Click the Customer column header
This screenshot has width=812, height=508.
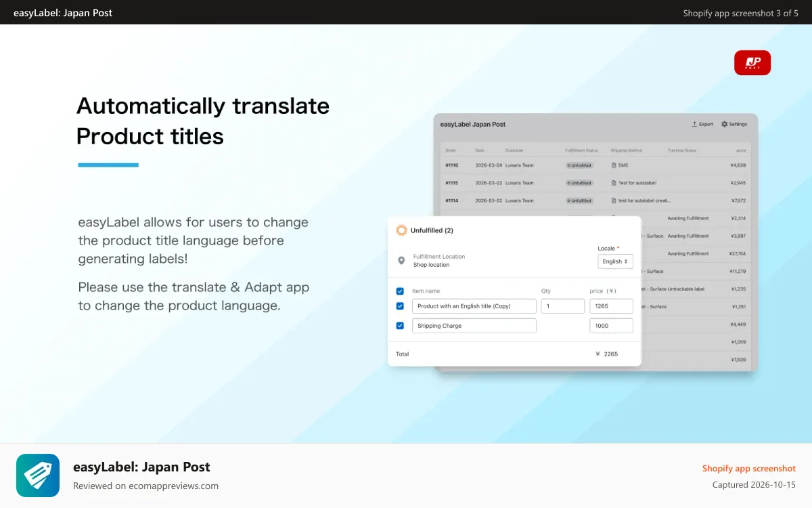tap(514, 150)
